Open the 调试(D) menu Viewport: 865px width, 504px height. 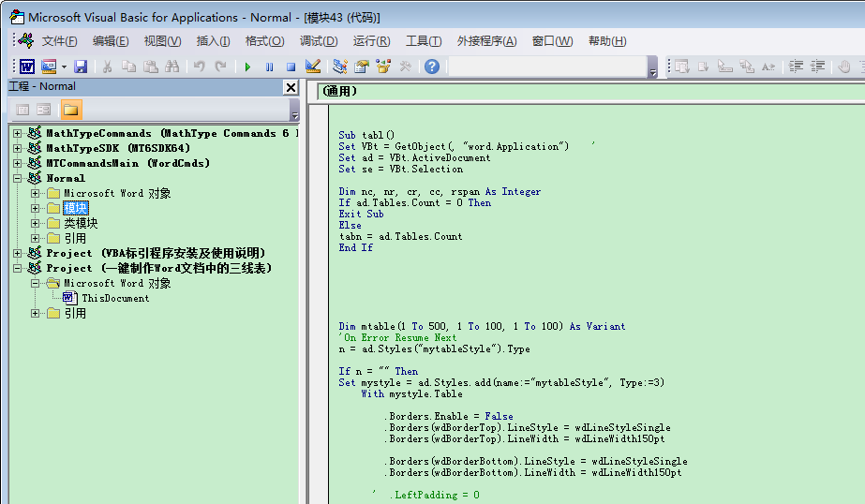[x=319, y=41]
